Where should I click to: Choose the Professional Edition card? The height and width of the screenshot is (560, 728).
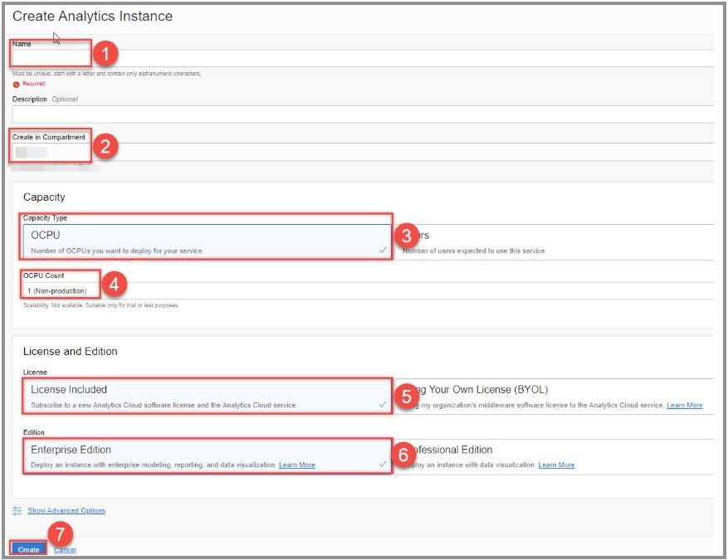[554, 456]
